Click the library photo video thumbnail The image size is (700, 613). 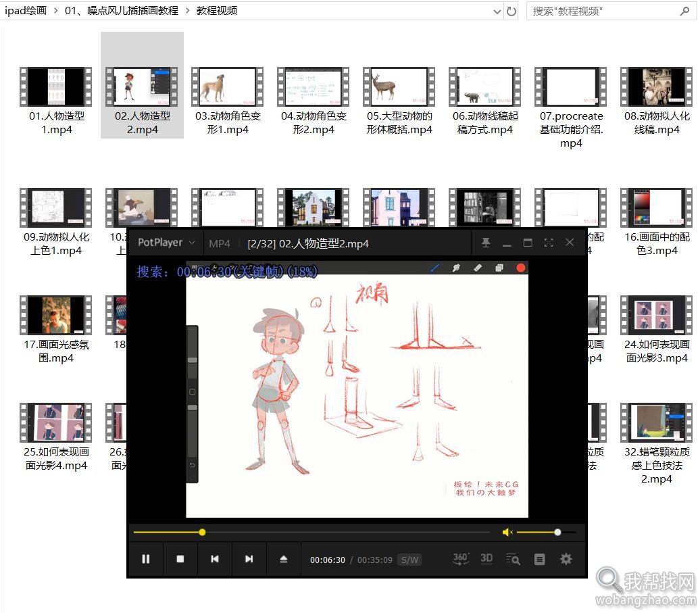(x=485, y=207)
